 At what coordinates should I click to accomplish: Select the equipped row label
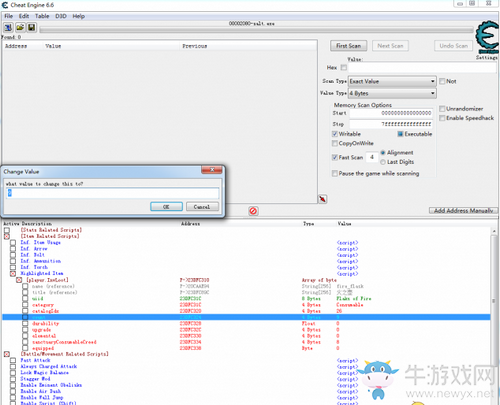click(x=43, y=348)
